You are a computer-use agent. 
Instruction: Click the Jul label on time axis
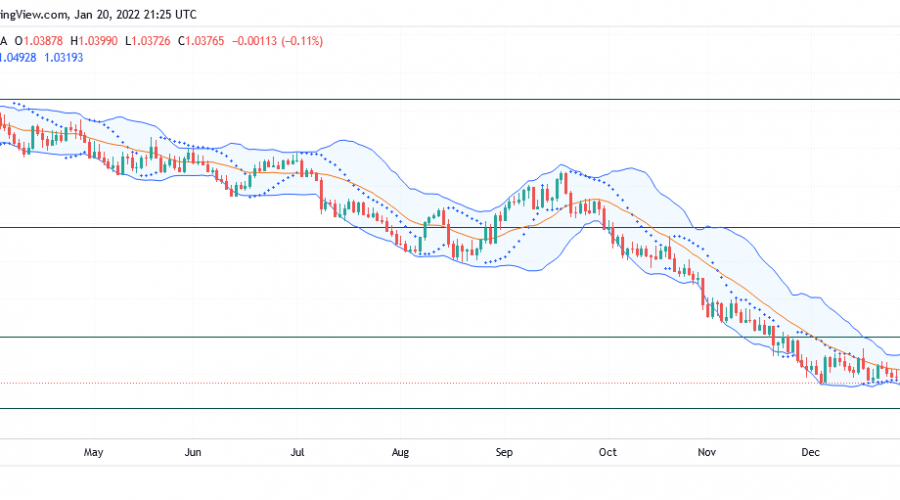(x=297, y=452)
